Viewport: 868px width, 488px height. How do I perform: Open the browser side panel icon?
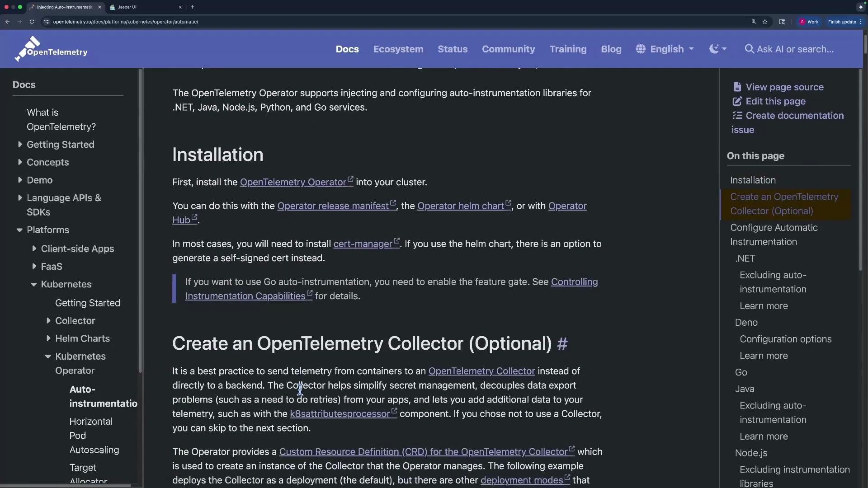pos(782,22)
